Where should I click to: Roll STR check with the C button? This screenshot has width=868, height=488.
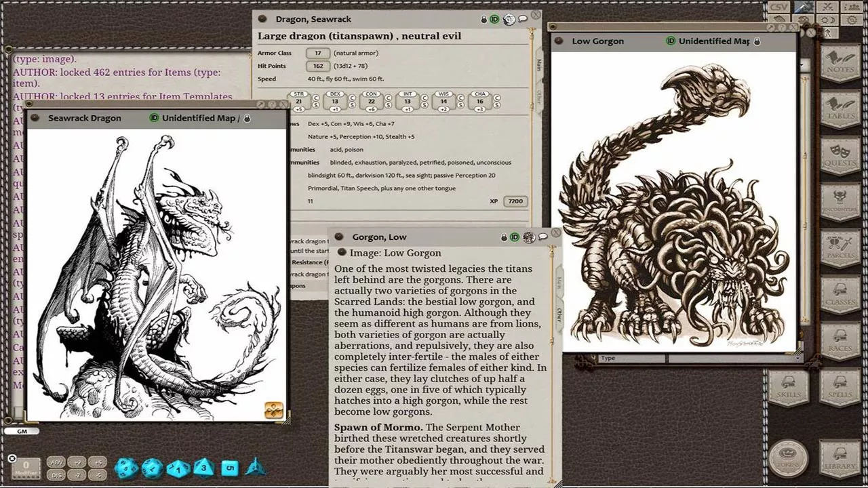pyautogui.click(x=316, y=98)
